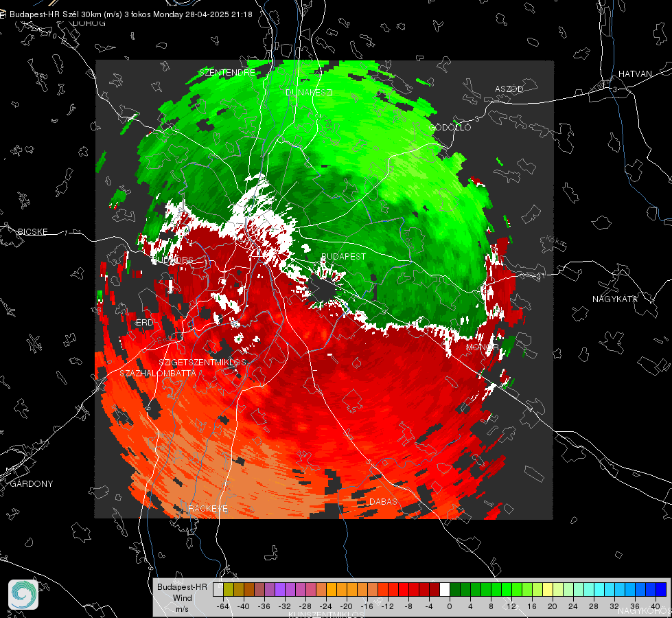Screen dimensions: 672x618
Task: Click the SZIGETSZENTMIKLÓS town label
Action: tap(202, 362)
